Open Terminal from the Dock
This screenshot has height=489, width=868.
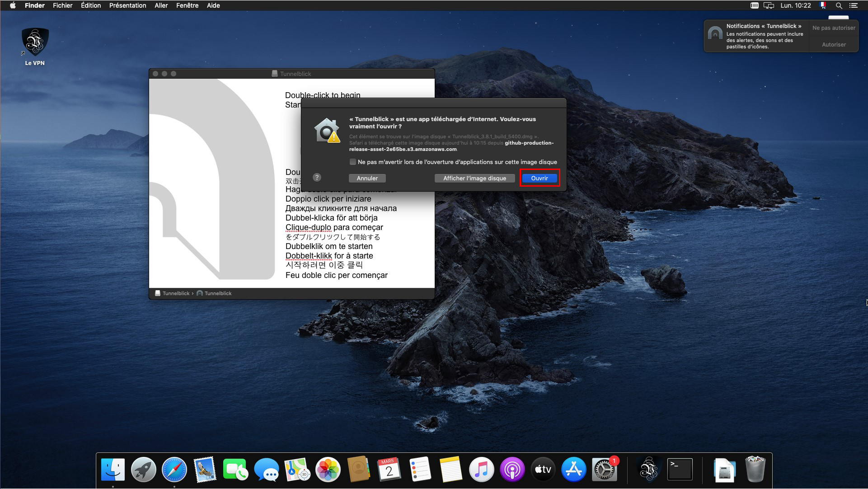point(680,470)
